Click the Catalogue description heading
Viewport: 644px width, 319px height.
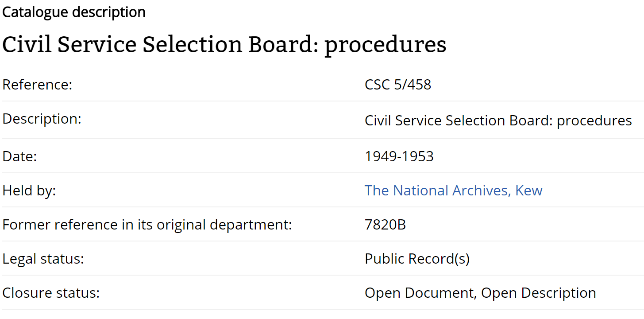coord(74,12)
